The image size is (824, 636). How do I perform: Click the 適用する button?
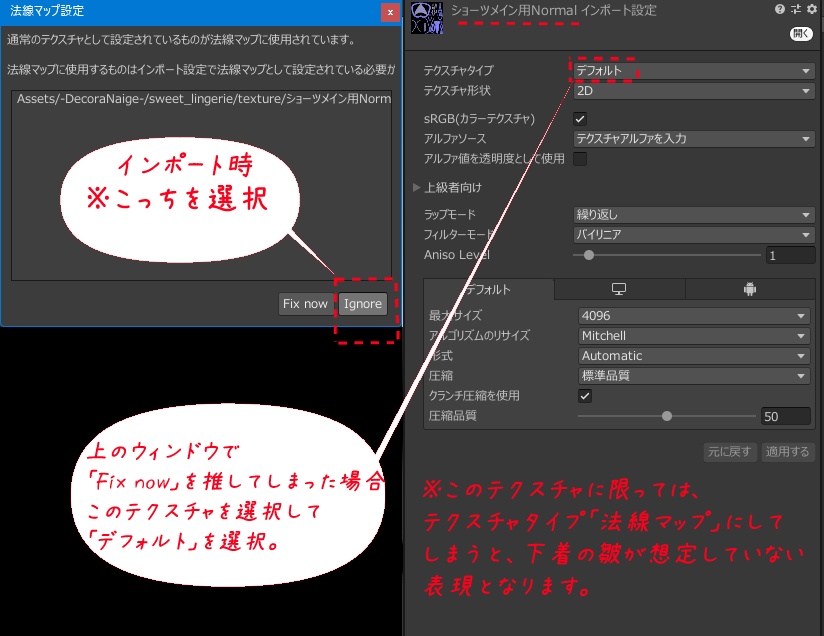787,452
